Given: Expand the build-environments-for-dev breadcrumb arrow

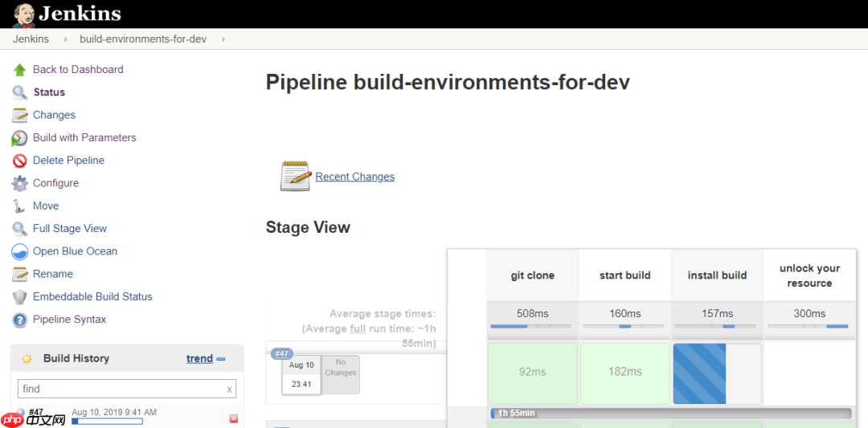Looking at the screenshot, I should [x=223, y=39].
